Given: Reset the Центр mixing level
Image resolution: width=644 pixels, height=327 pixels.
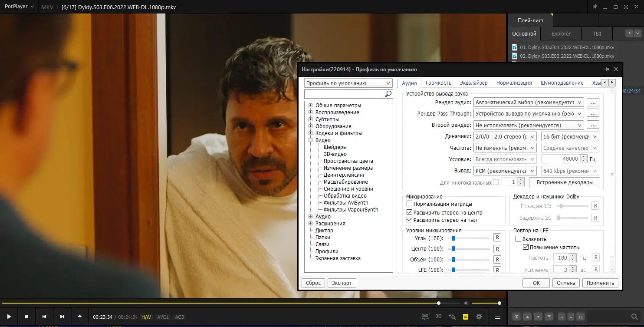Looking at the screenshot, I should [x=497, y=249].
